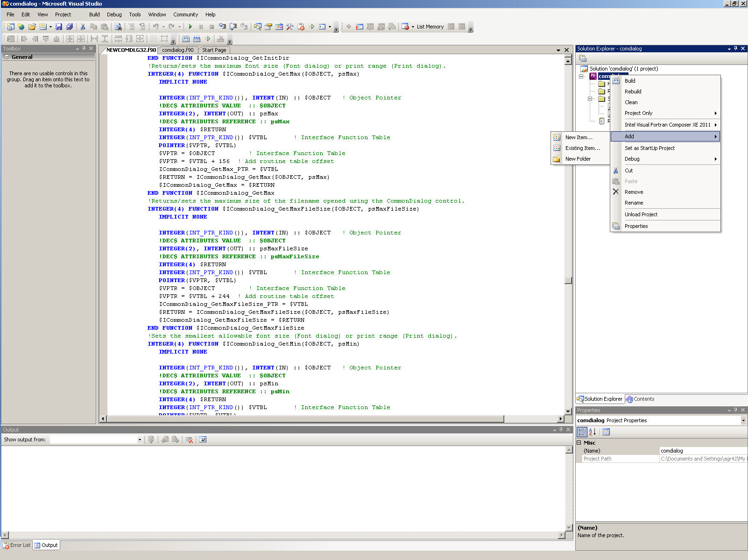The image size is (748, 560).
Task: Open Property Pages icon in Properties panel
Action: coord(606,432)
